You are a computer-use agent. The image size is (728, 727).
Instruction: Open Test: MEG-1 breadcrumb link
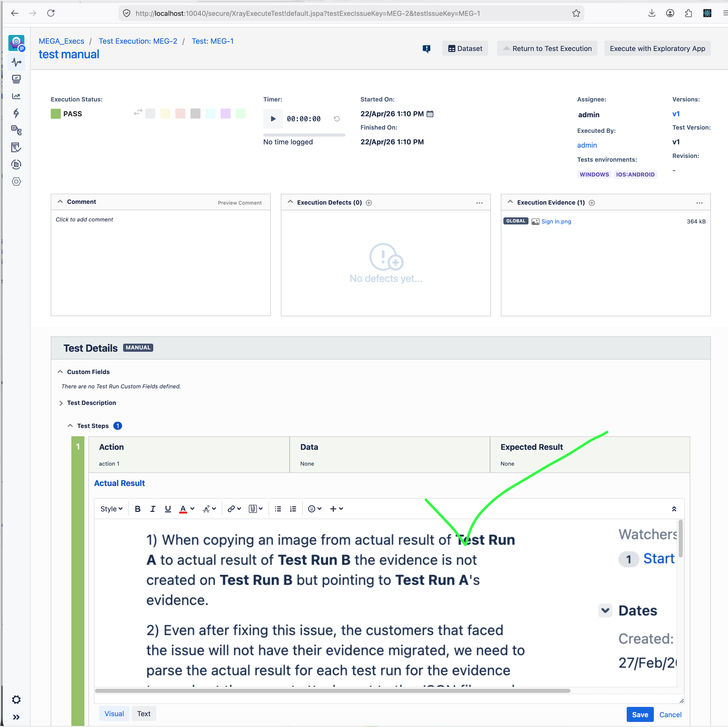(212, 41)
